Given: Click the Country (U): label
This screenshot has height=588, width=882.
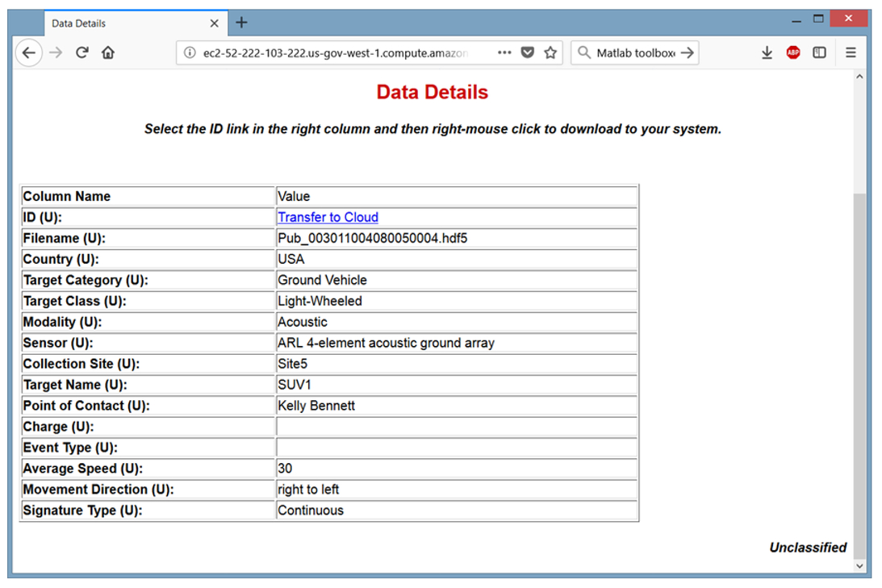Looking at the screenshot, I should pyautogui.click(x=61, y=259).
